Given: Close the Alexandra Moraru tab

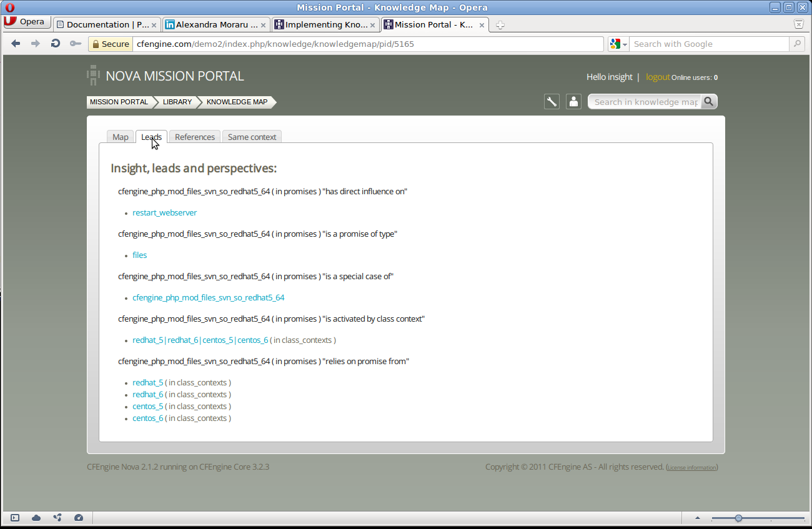Looking at the screenshot, I should [264, 25].
